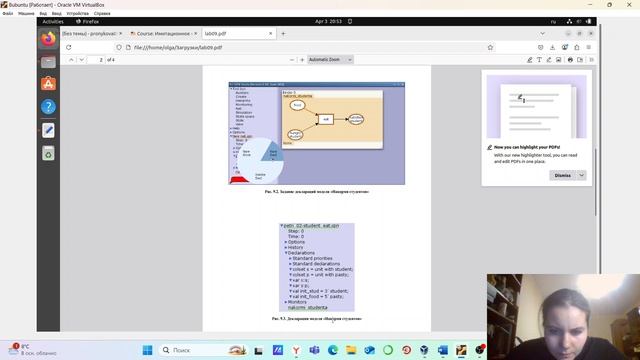Switch to 'Course: Имитационное' tab
The image size is (640, 360).
[163, 33]
